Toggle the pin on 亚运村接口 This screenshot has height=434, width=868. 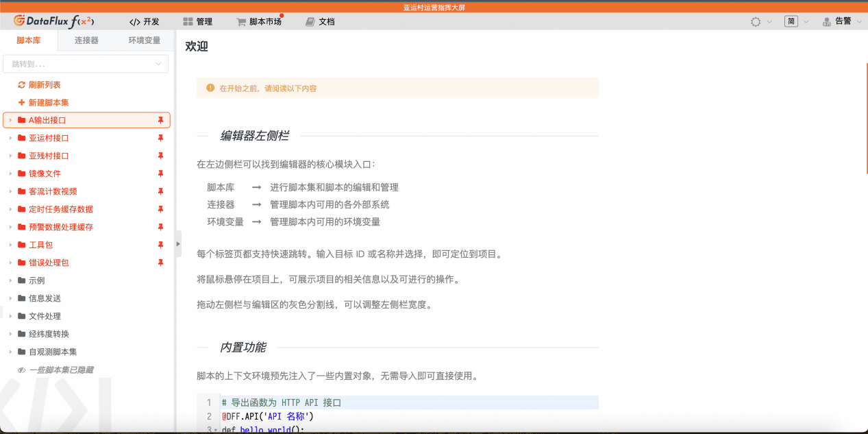point(161,138)
